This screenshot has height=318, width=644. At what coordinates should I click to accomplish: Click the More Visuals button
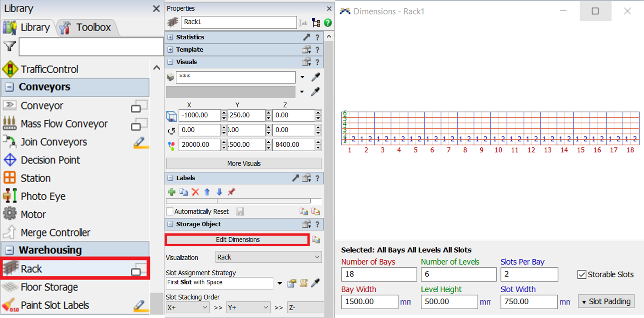click(244, 163)
